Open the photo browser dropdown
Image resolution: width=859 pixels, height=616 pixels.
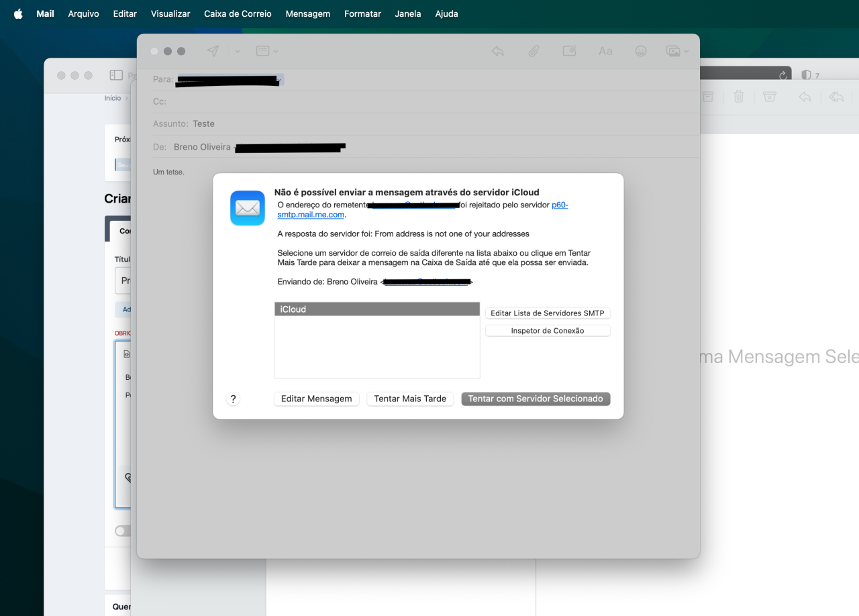pos(677,51)
